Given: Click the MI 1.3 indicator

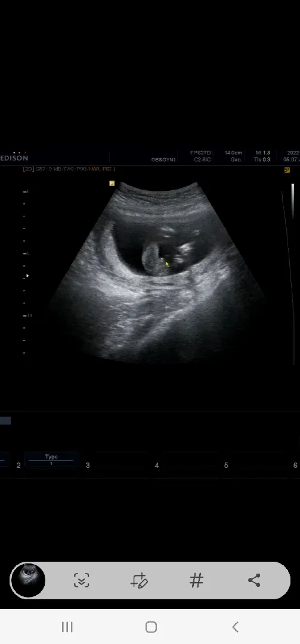Looking at the screenshot, I should (262, 153).
